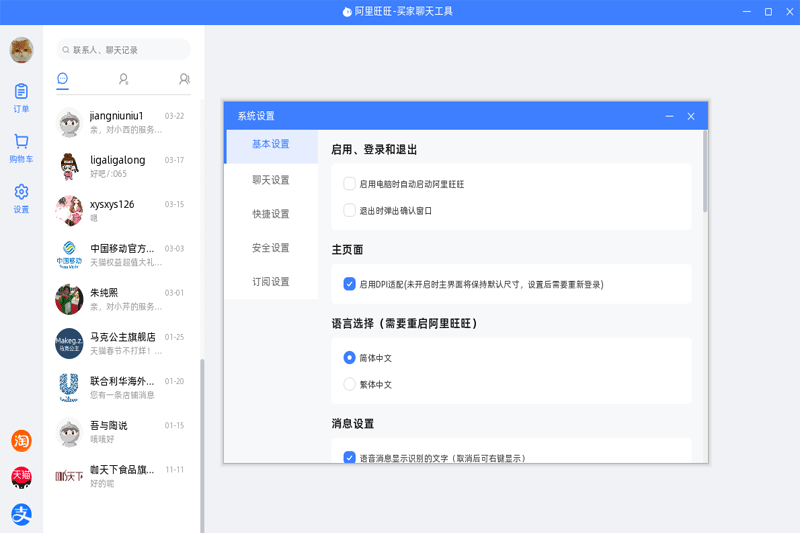The width and height of the screenshot is (800, 533).
Task: Select 安全设置 settings tab
Action: click(271, 248)
